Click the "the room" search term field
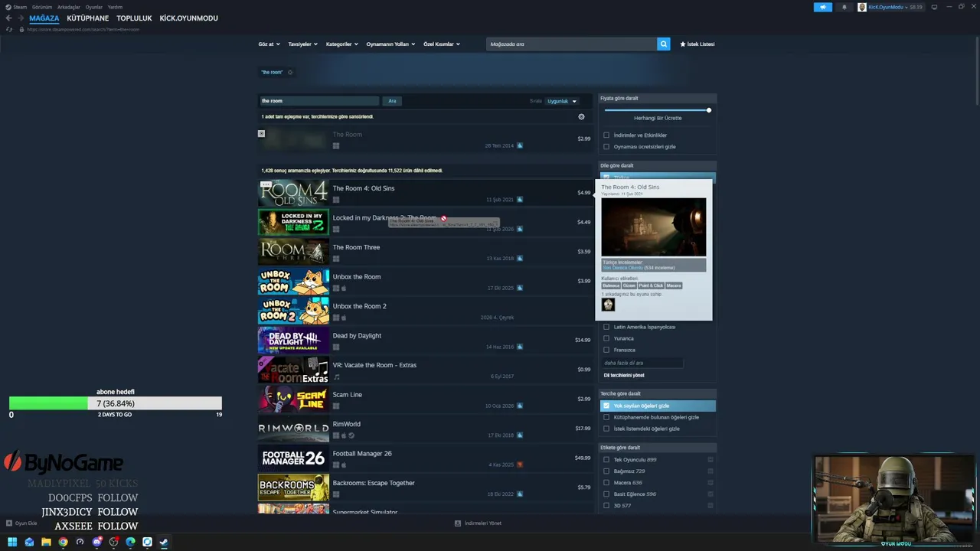 coord(318,101)
